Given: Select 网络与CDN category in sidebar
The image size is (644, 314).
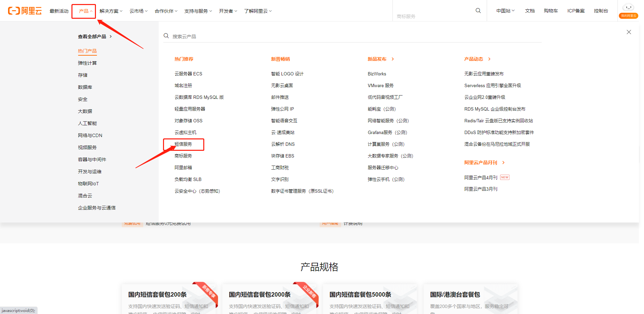Looking at the screenshot, I should point(90,135).
